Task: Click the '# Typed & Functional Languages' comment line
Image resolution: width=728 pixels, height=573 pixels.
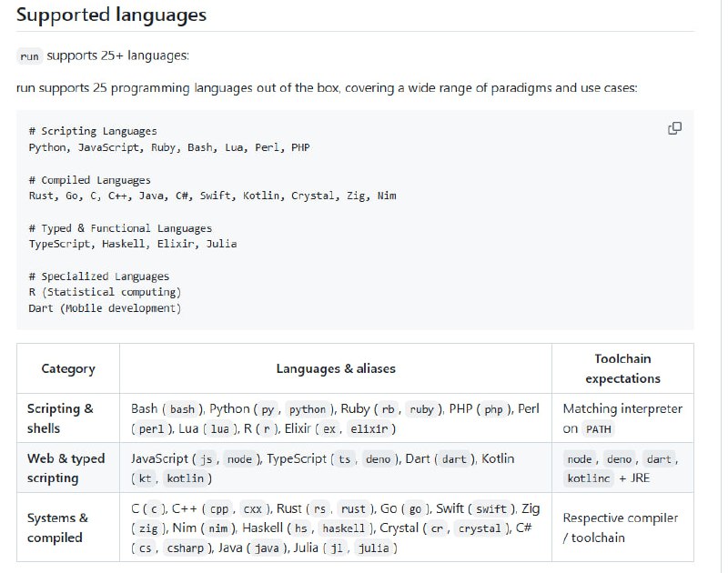Action: 120,228
